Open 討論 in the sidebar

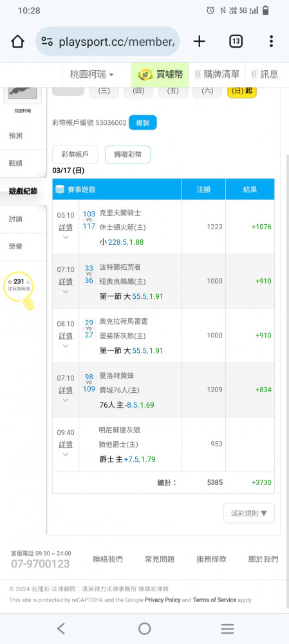tap(15, 219)
